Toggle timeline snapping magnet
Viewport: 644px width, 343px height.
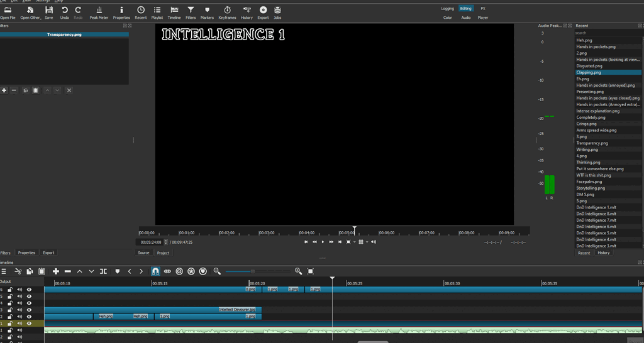pos(155,271)
